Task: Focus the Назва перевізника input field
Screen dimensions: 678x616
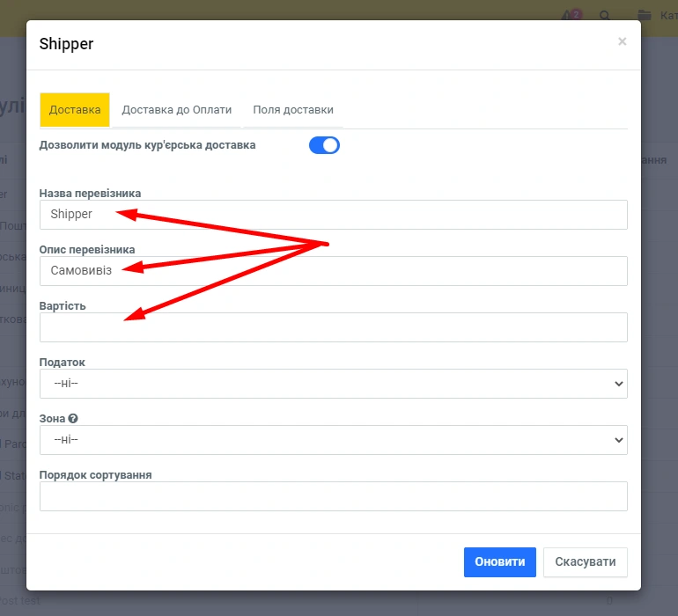Action: click(x=333, y=214)
